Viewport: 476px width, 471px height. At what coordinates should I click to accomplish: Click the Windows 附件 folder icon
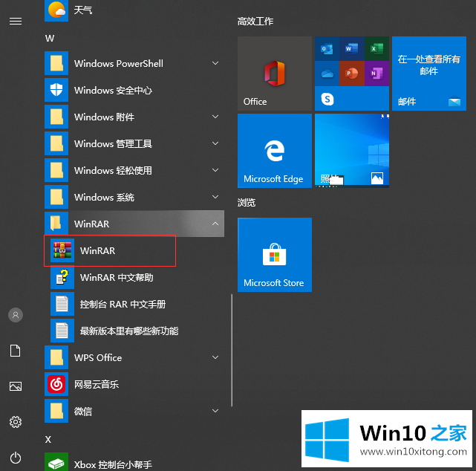pos(56,117)
